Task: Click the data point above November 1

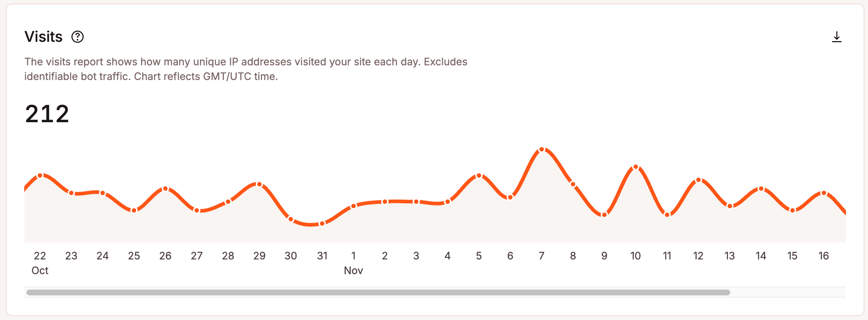Action: 354,206
